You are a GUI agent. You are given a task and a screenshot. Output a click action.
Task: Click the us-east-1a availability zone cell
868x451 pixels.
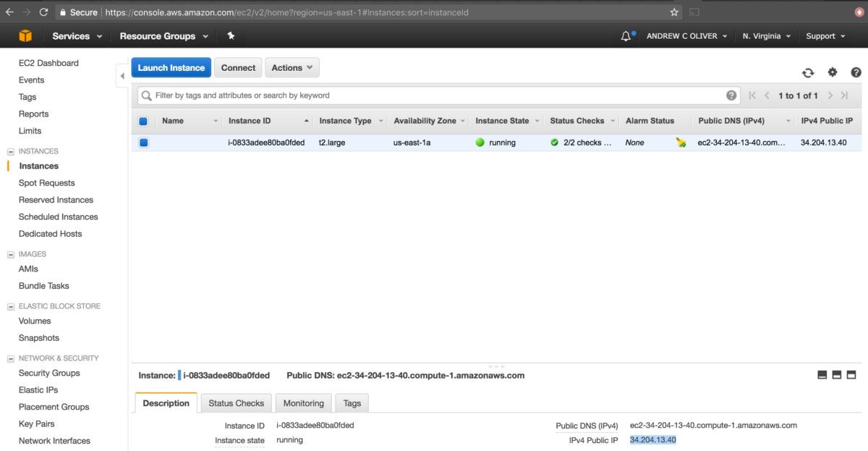(x=412, y=143)
